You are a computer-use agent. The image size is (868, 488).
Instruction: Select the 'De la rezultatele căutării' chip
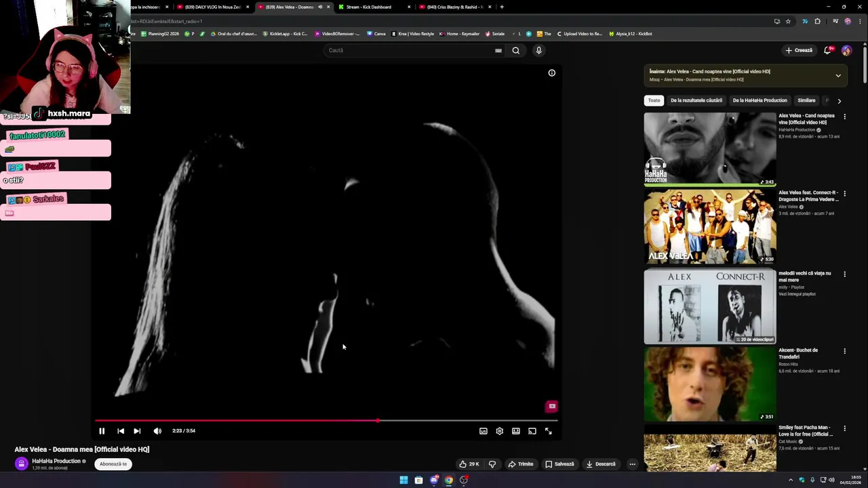(696, 100)
